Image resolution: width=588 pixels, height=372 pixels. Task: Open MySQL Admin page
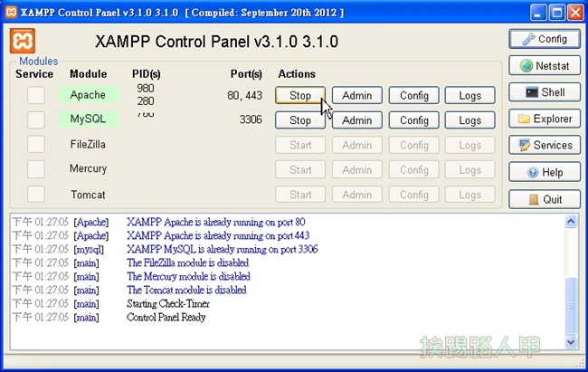coord(357,120)
